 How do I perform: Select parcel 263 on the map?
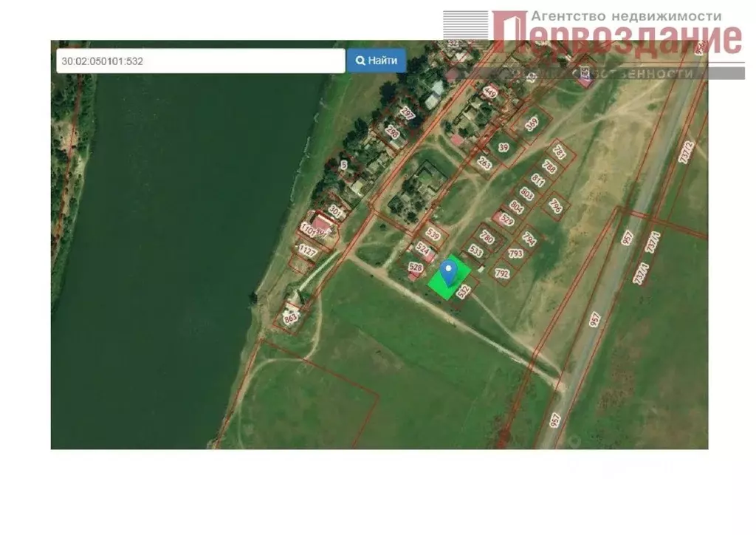484,163
